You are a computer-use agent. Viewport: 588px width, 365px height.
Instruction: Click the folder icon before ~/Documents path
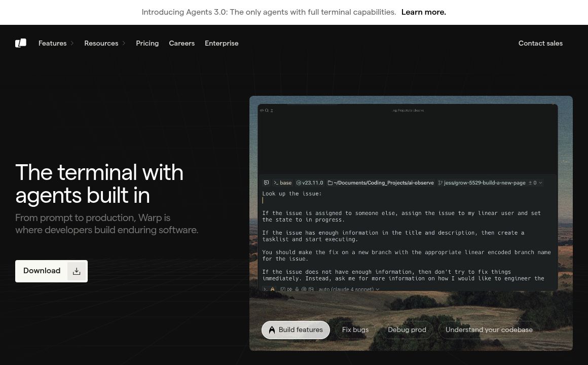pos(330,183)
